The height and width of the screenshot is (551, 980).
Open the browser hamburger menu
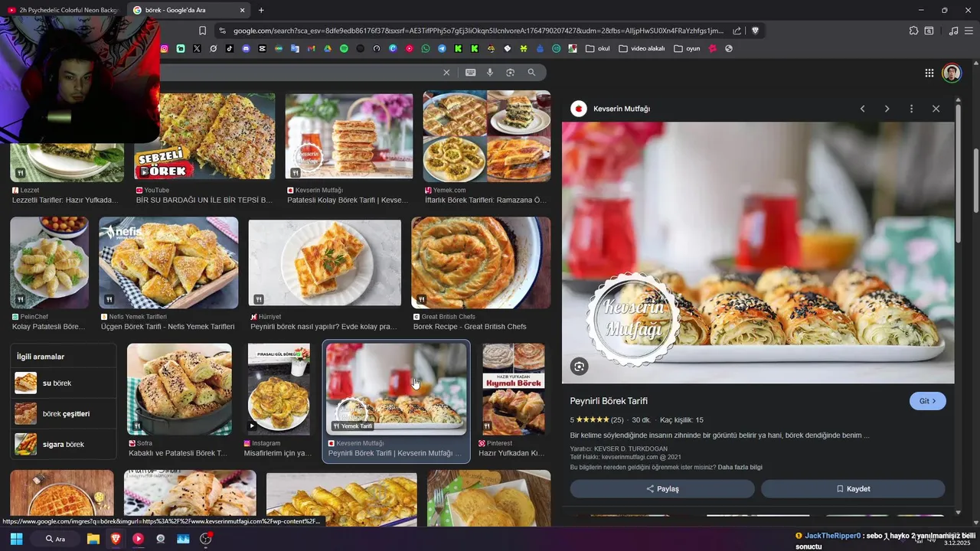click(x=969, y=31)
